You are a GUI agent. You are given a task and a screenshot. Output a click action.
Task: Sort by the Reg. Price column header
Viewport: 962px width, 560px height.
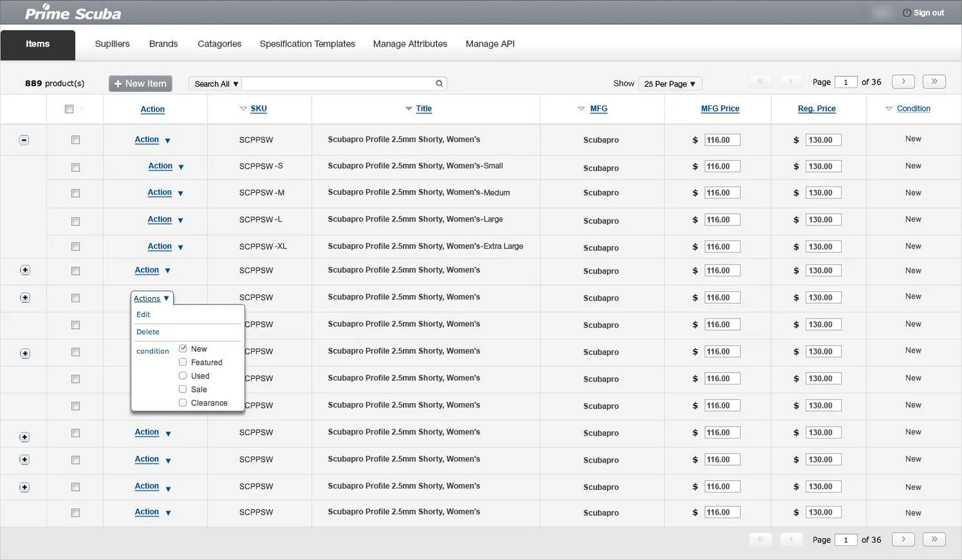817,109
